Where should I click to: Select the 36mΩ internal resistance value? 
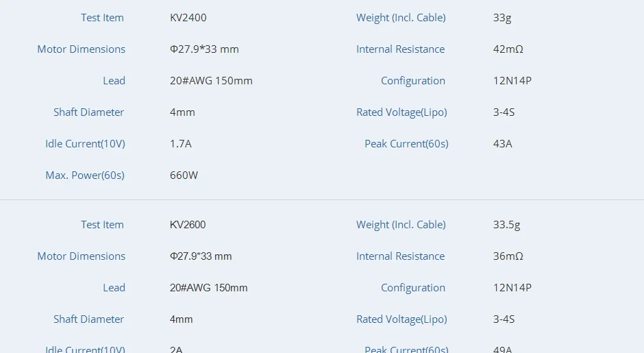pyautogui.click(x=508, y=256)
